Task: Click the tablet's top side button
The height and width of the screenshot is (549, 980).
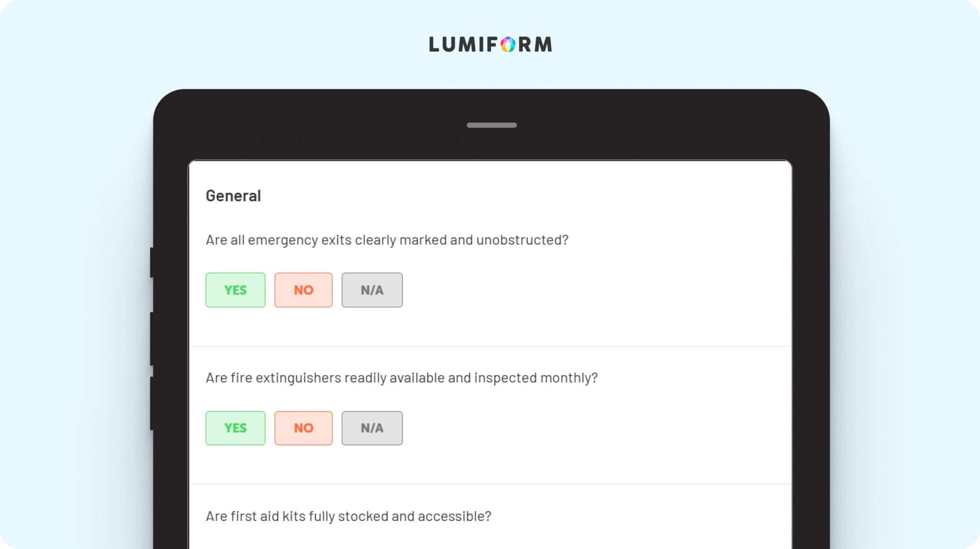Action: (x=152, y=263)
